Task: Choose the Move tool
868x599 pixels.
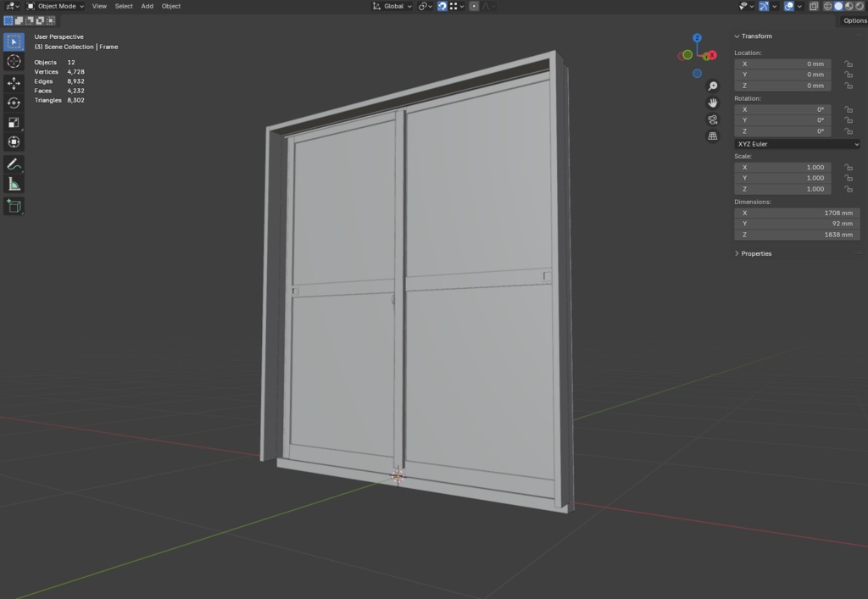Action: pos(14,83)
